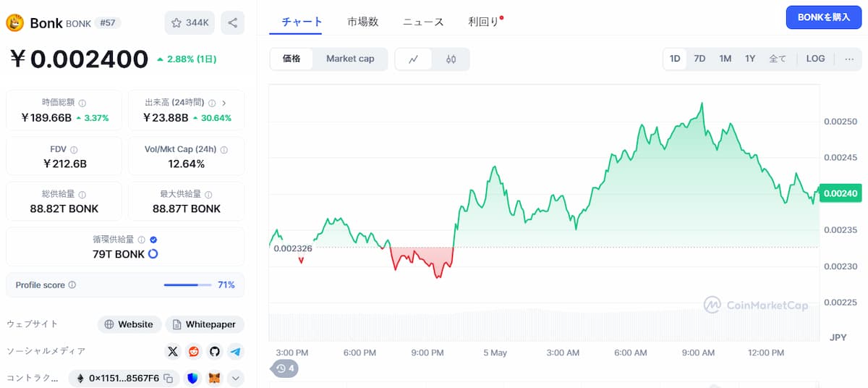This screenshot has width=868, height=388.
Task: Expand the contracts dropdown chevron
Action: (x=236, y=378)
